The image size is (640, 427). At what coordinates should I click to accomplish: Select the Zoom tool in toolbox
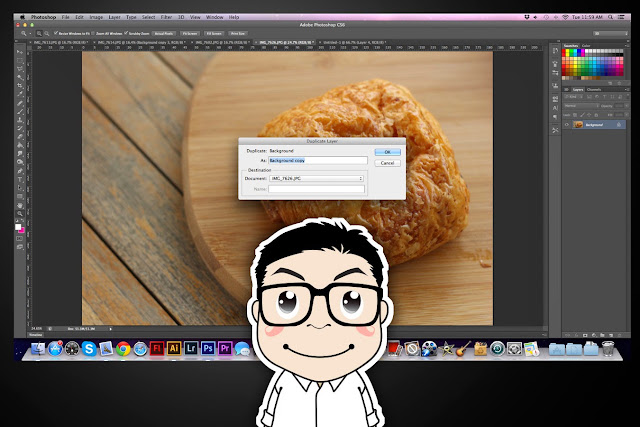pos(20,214)
